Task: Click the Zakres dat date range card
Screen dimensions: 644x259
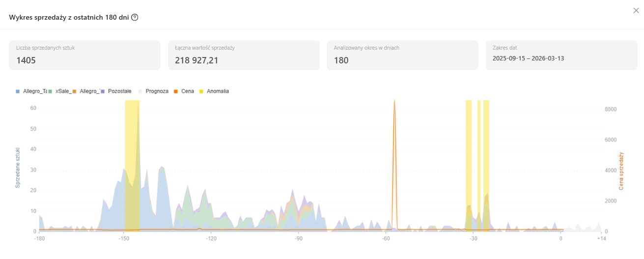Action: coord(561,55)
